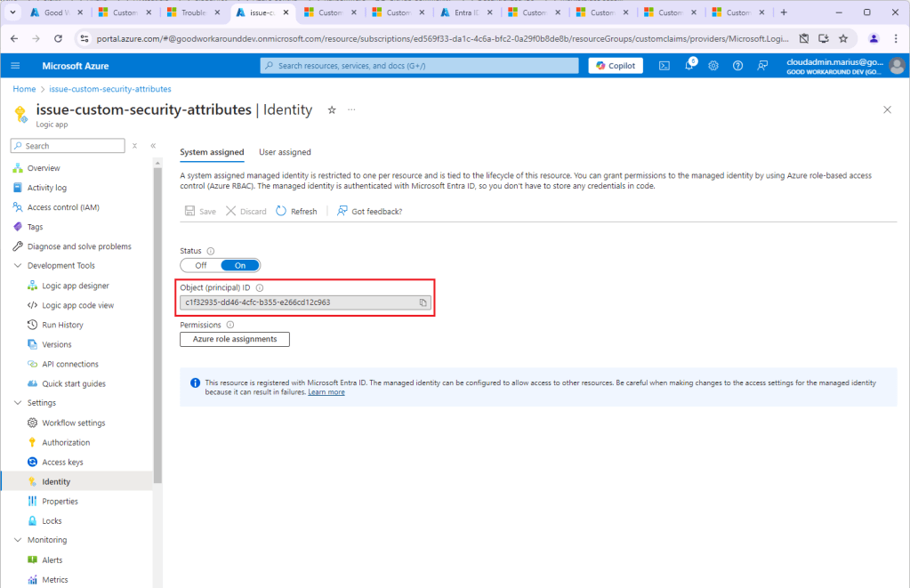
Task: Open the Copilot button
Action: pyautogui.click(x=616, y=66)
